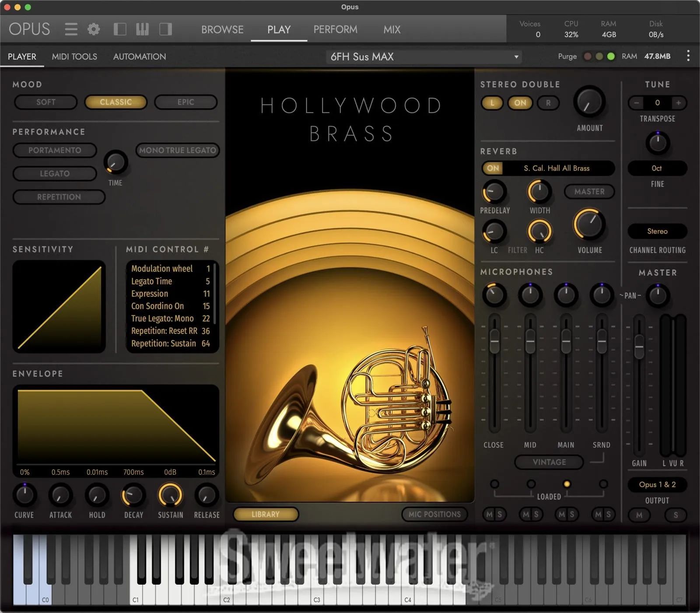Click the Master Pan knob
The height and width of the screenshot is (613, 700).
[x=657, y=296]
